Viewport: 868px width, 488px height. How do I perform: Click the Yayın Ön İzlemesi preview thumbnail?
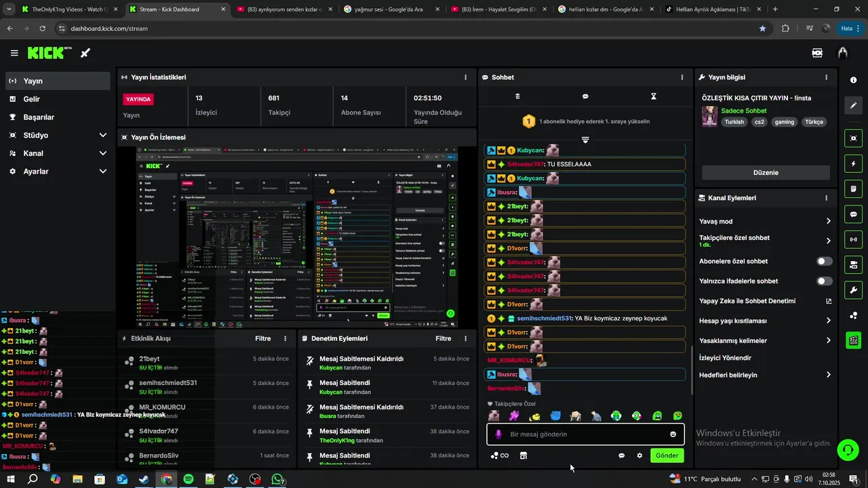click(296, 238)
